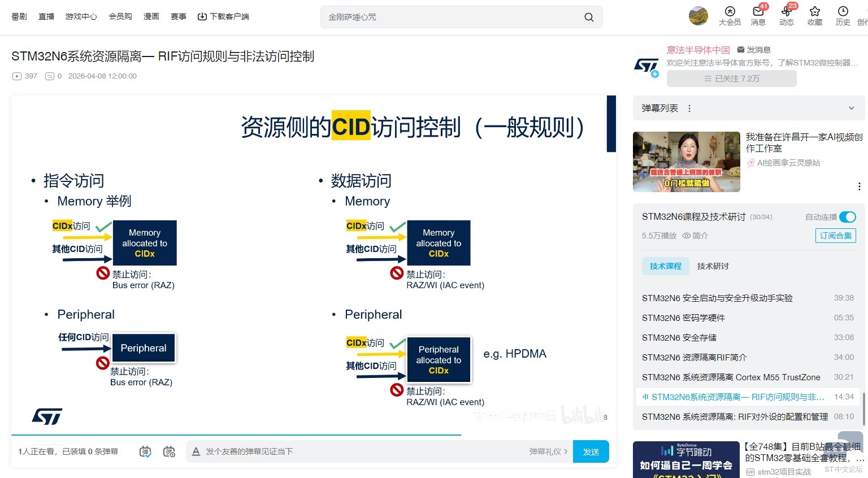Screen dimensions: 868x478
Task: Open the 已关注 7.2万 follow dropdown
Action: pos(732,79)
